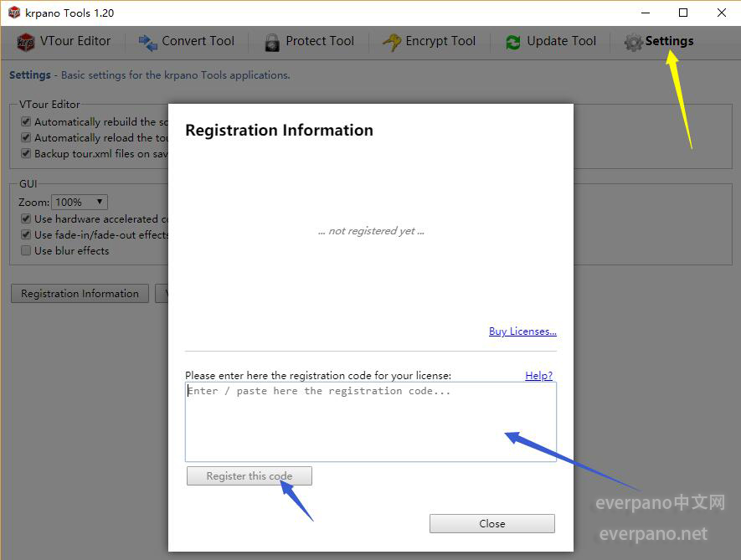Image resolution: width=741 pixels, height=560 pixels.
Task: Uncheck Backup tour.xml files option
Action: [x=26, y=154]
